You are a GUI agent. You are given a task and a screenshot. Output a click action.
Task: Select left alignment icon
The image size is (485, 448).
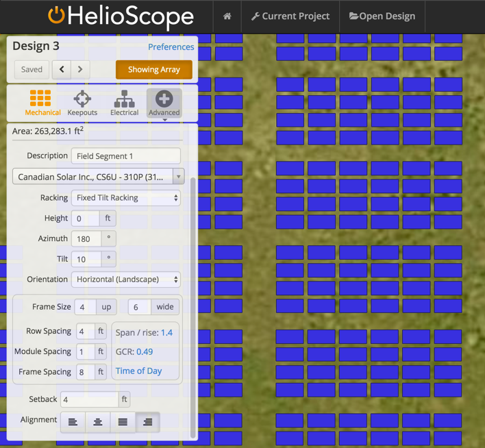[x=73, y=422]
